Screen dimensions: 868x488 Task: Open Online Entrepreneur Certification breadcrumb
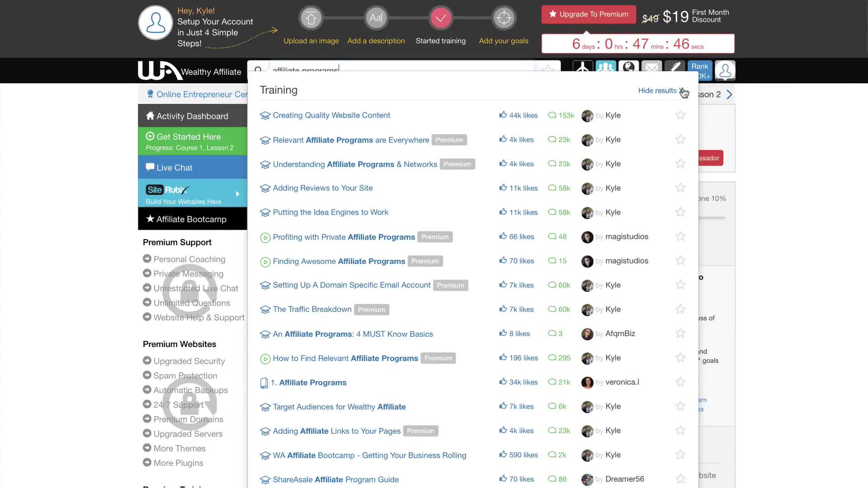click(197, 94)
